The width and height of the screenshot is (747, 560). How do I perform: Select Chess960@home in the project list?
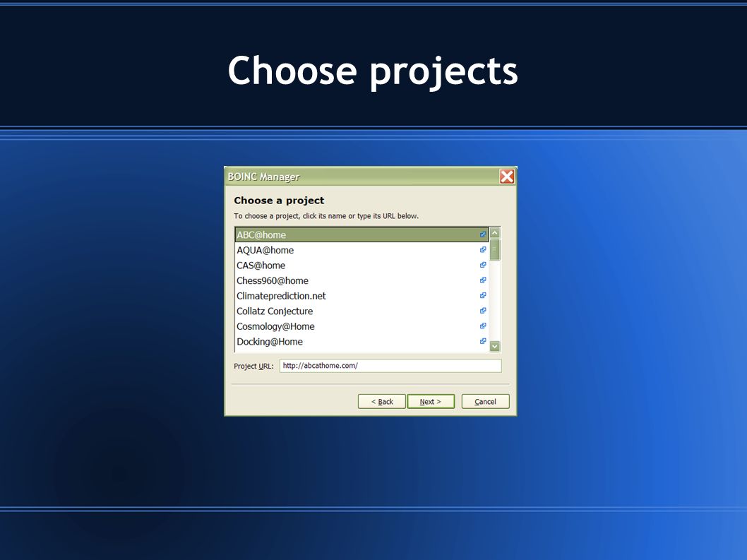(361, 280)
